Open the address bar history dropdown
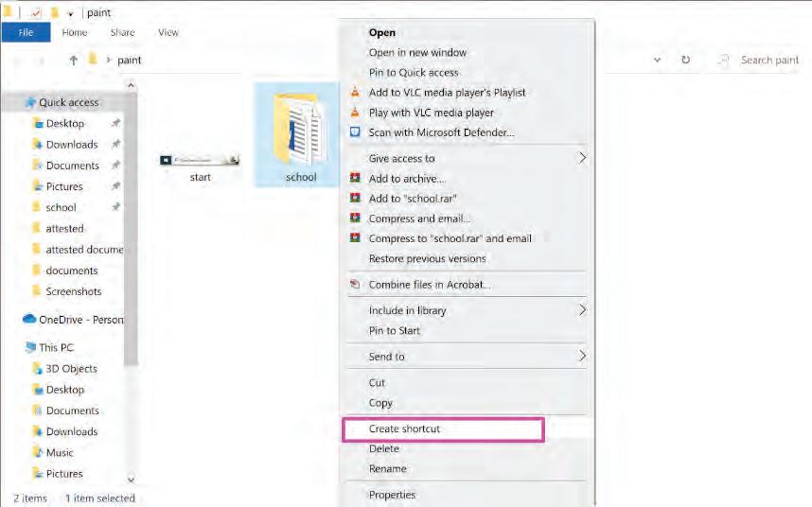 (657, 60)
